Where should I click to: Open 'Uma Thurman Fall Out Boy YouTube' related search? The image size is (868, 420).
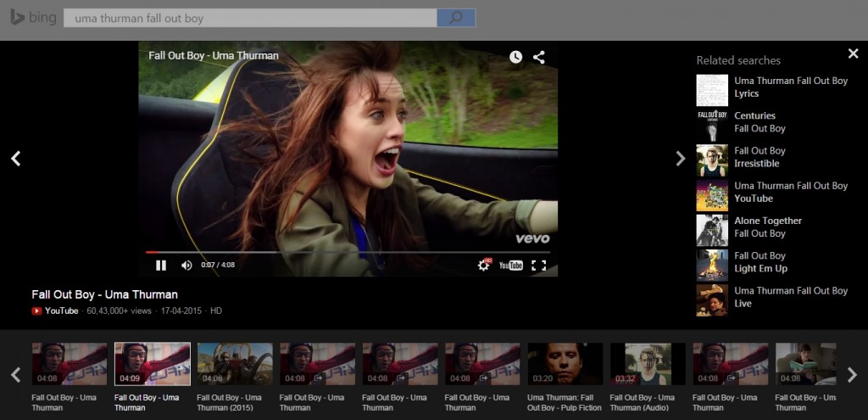point(791,192)
